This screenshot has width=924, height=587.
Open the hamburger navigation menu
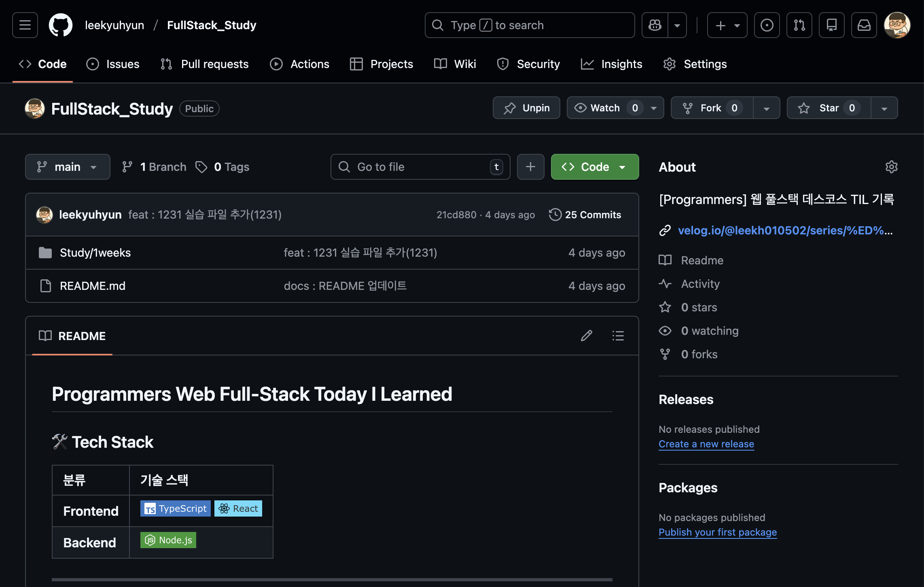(25, 25)
